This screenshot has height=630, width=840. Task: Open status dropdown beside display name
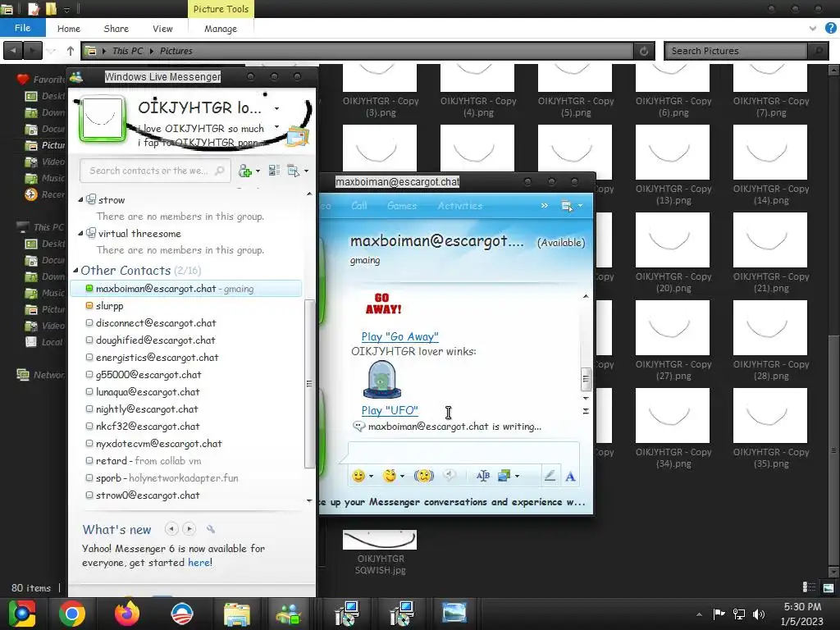point(277,108)
